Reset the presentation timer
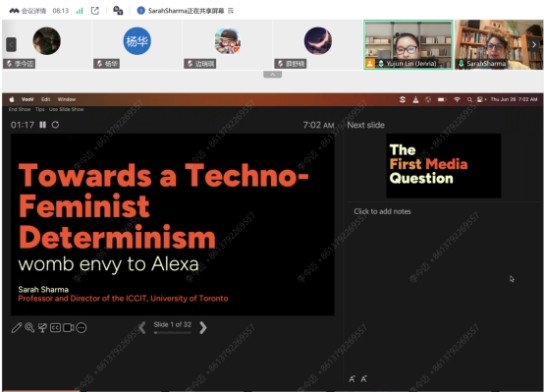The height and width of the screenshot is (392, 544). pyautogui.click(x=55, y=125)
